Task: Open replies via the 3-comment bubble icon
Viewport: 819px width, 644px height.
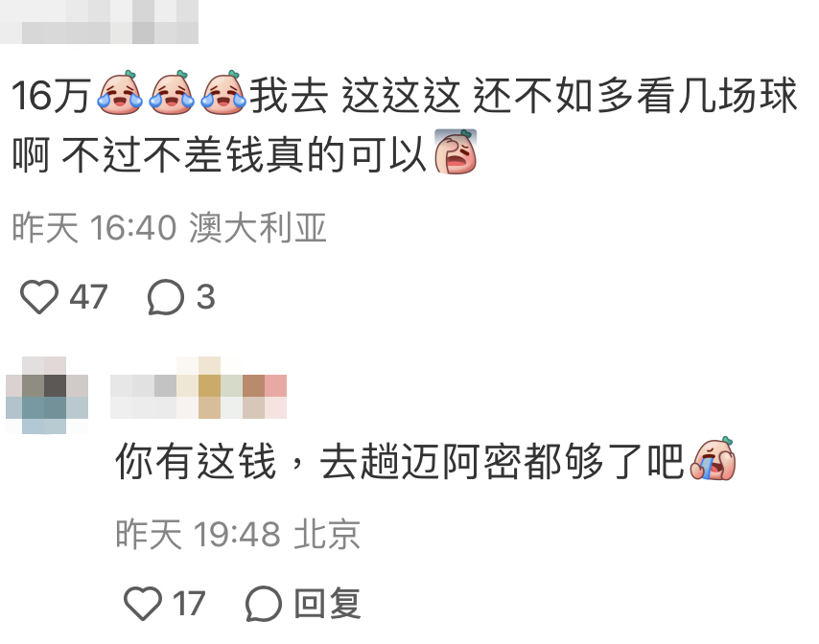Action: 166,297
